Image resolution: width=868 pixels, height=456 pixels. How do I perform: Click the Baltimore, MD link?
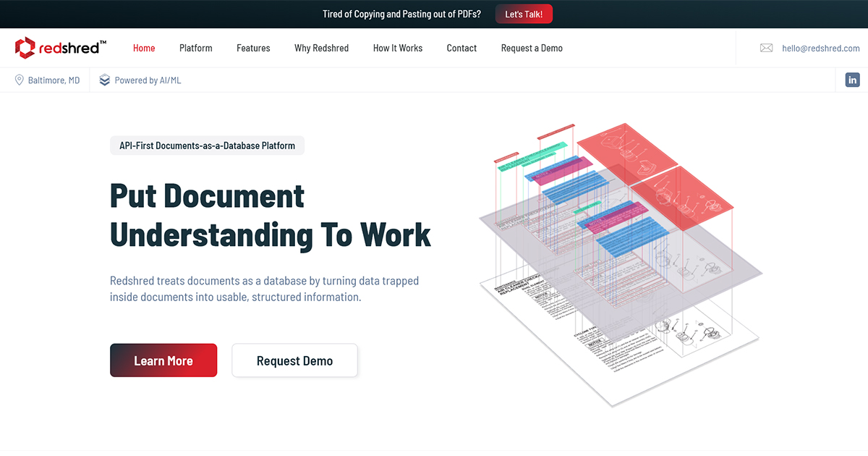(x=54, y=80)
